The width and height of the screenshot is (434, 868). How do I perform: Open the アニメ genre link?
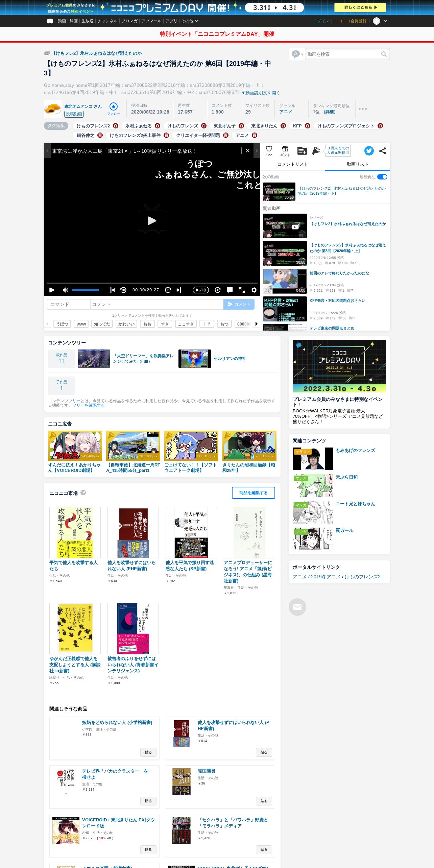point(286,112)
